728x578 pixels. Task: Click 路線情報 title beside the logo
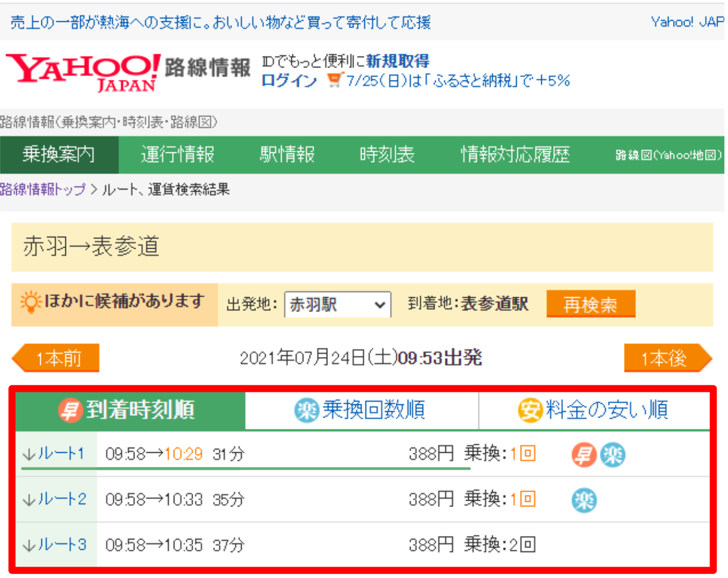pyautogui.click(x=207, y=68)
